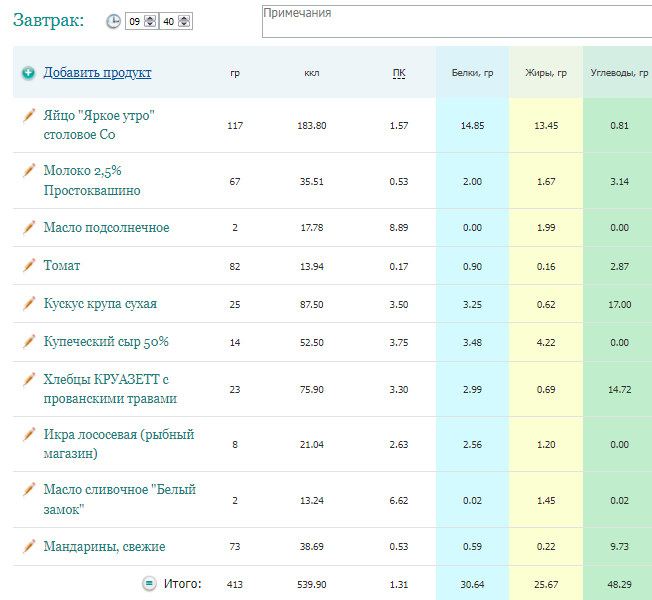Click the Углеводы, гр column header

pos(620,73)
